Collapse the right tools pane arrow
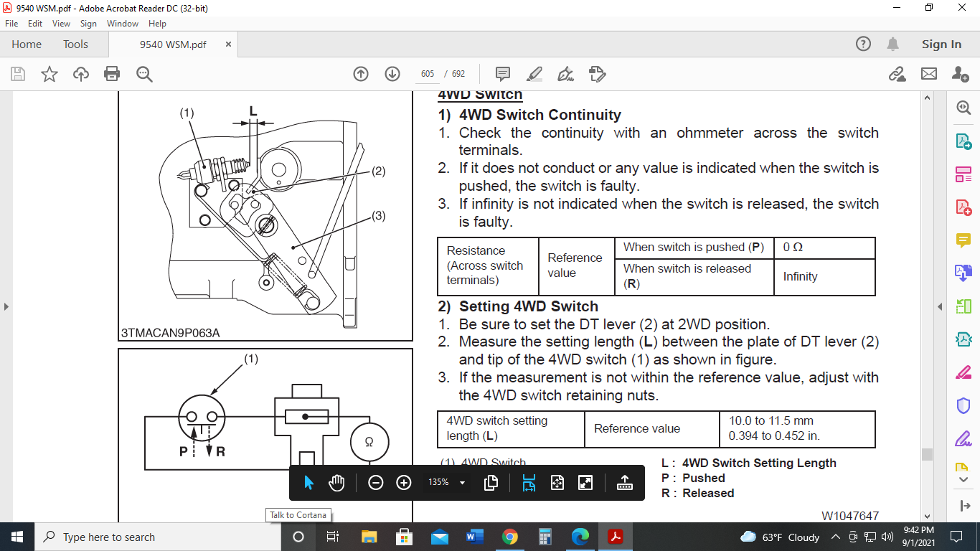Image resolution: width=980 pixels, height=551 pixels. tap(940, 306)
